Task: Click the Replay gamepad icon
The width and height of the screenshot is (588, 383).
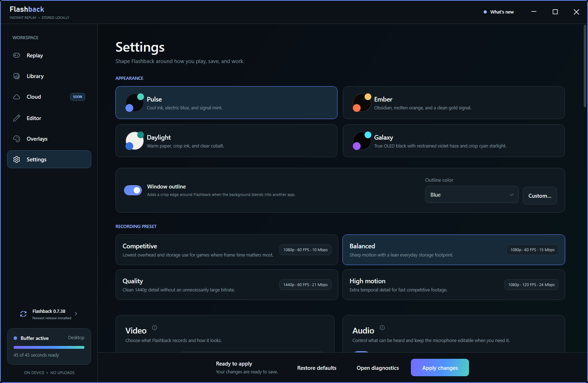Action: click(x=17, y=55)
